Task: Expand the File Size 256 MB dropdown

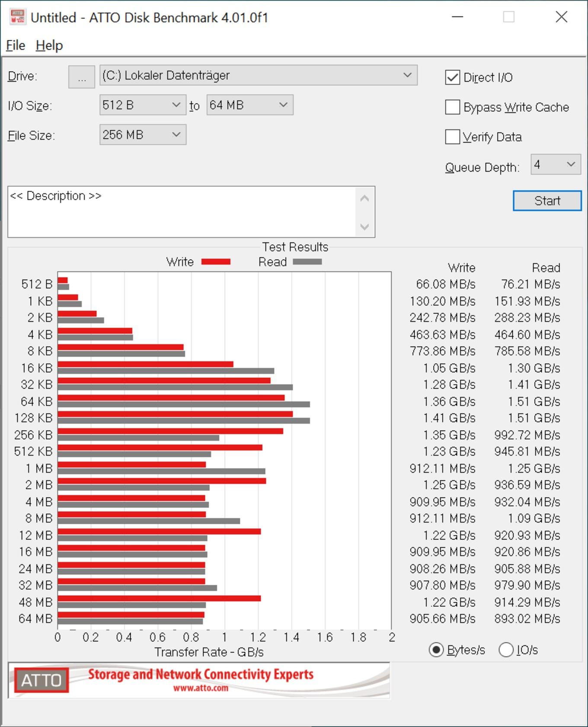Action: pyautogui.click(x=143, y=135)
